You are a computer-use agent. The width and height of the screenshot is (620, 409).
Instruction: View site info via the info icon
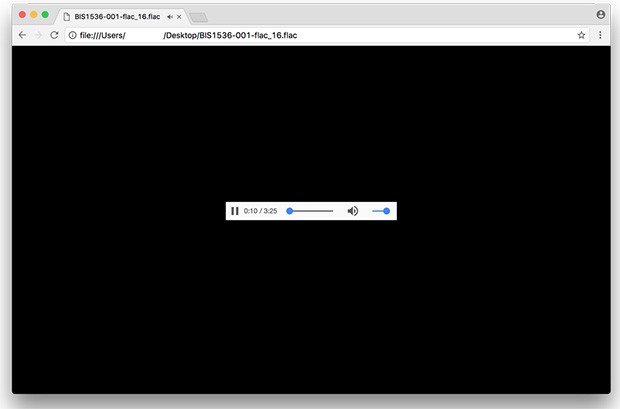[x=72, y=35]
